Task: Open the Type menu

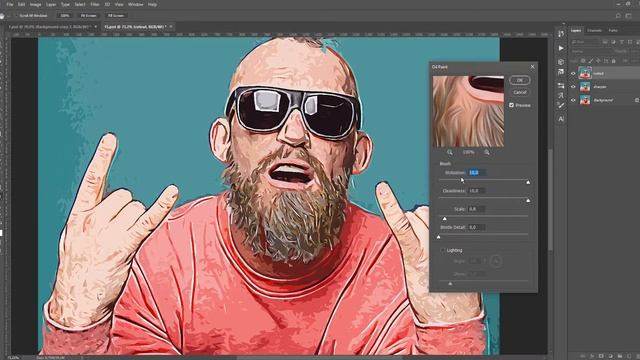Action: click(65, 4)
